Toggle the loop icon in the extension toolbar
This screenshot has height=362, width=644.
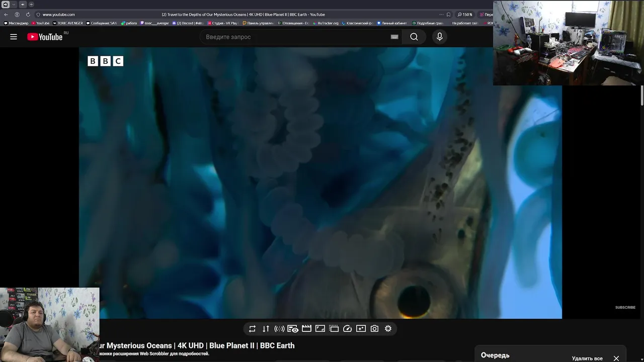click(252, 329)
